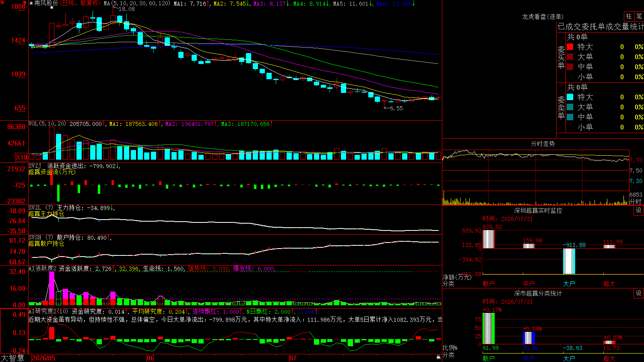Click the 爆发线: 6.000 label
The width and height of the screenshot is (644, 362).
point(254,269)
